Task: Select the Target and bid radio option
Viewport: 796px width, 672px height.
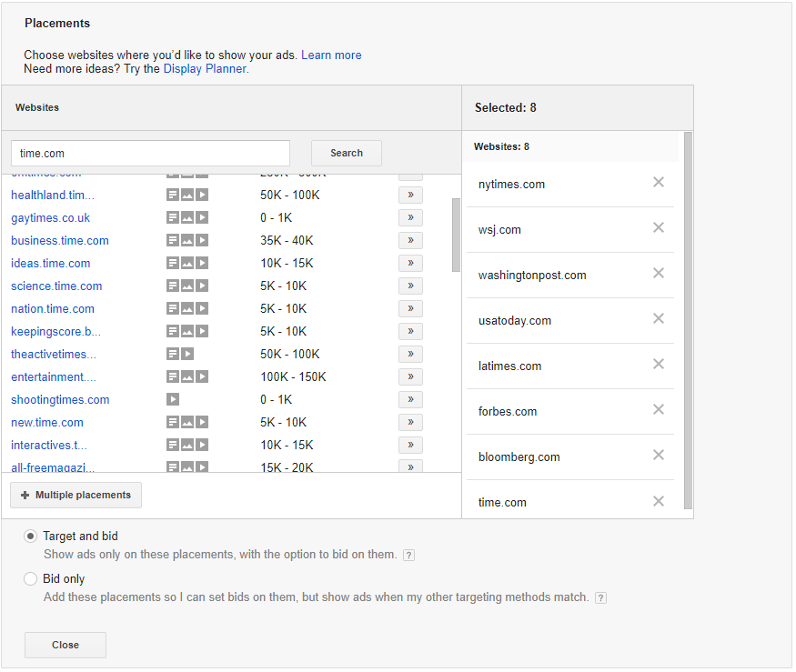Action: [31, 537]
